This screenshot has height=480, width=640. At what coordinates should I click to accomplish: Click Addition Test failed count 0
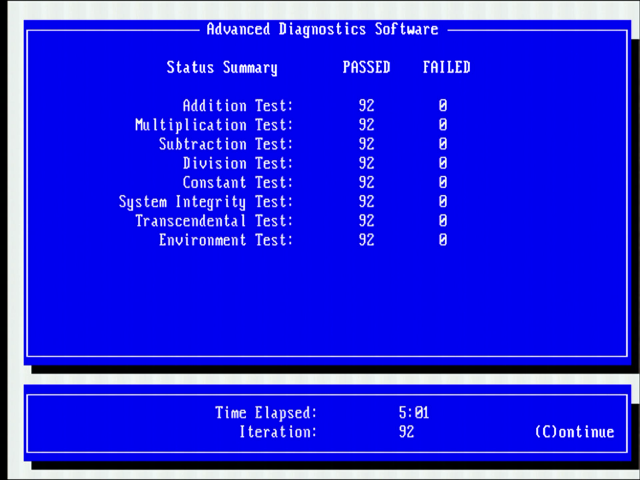click(x=443, y=106)
